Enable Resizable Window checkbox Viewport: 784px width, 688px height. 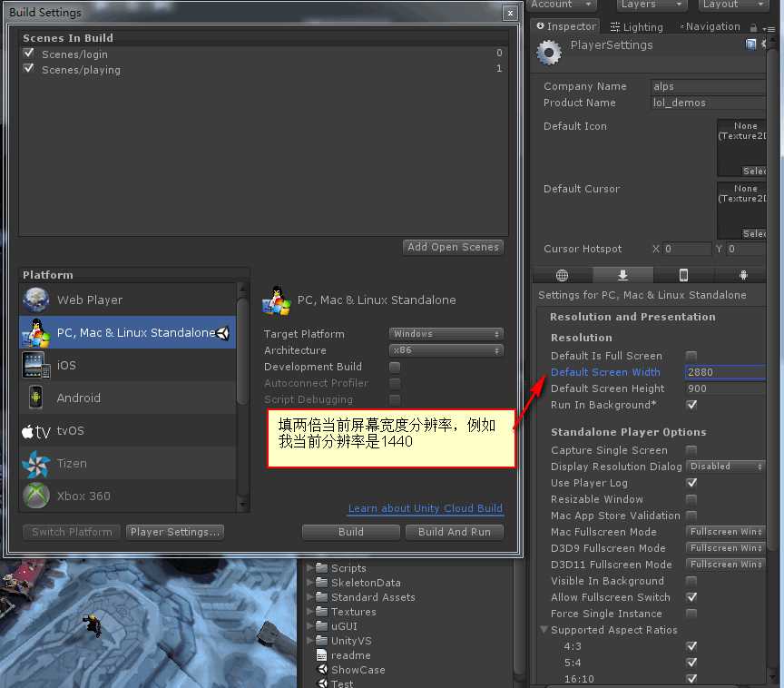pyautogui.click(x=691, y=499)
